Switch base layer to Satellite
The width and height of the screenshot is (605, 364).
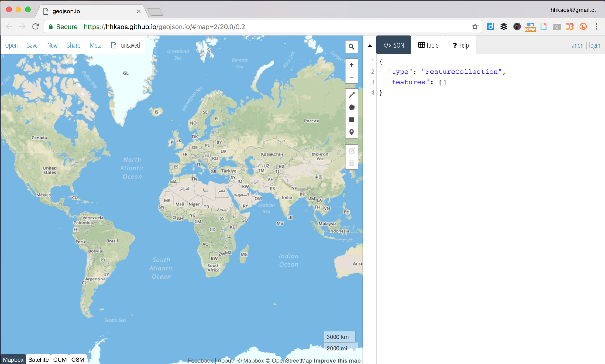38,359
